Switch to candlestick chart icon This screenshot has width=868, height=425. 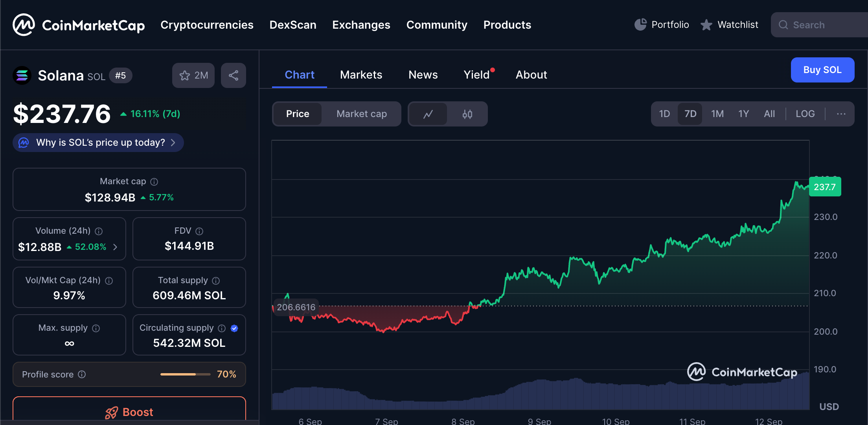pyautogui.click(x=467, y=114)
